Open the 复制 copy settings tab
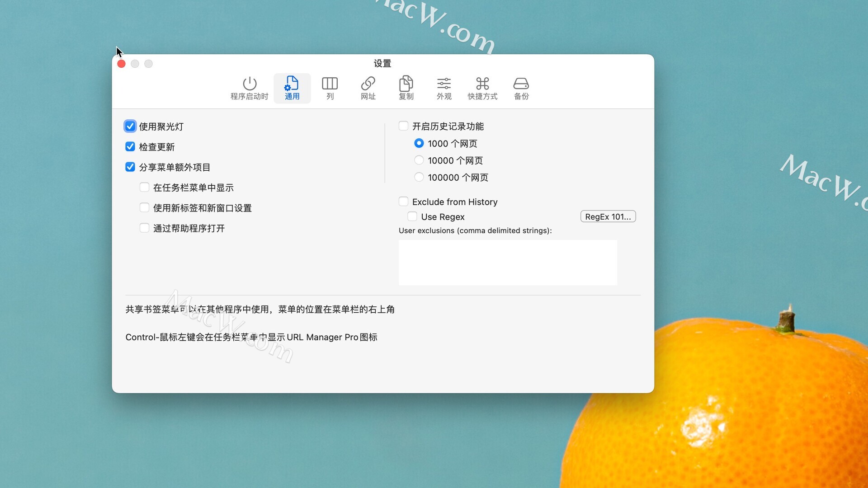 (406, 88)
